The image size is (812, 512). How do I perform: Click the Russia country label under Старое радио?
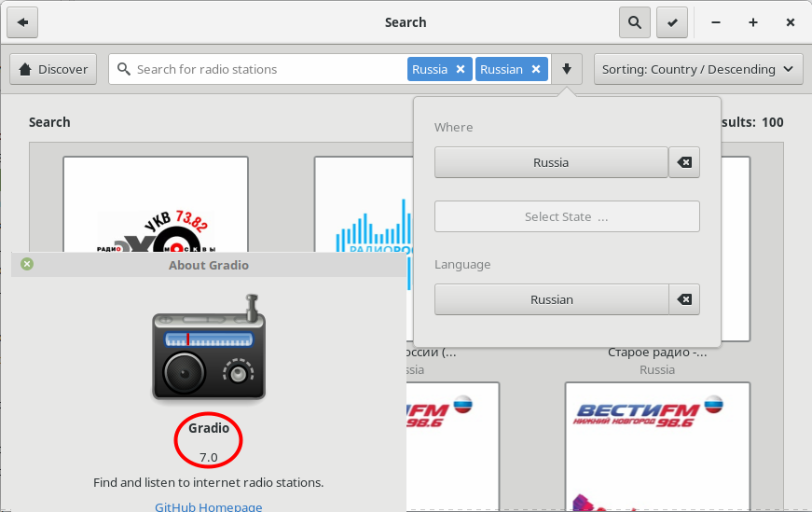click(x=657, y=369)
